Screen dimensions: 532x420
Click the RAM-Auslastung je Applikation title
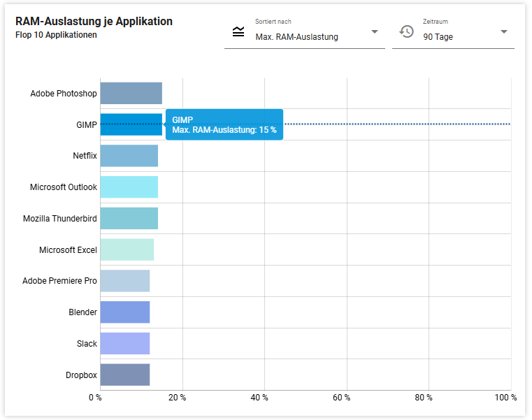pos(94,22)
